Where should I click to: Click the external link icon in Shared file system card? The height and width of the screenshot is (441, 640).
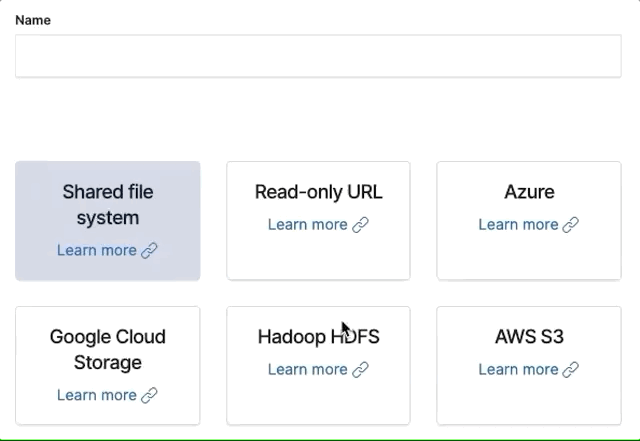coord(149,250)
